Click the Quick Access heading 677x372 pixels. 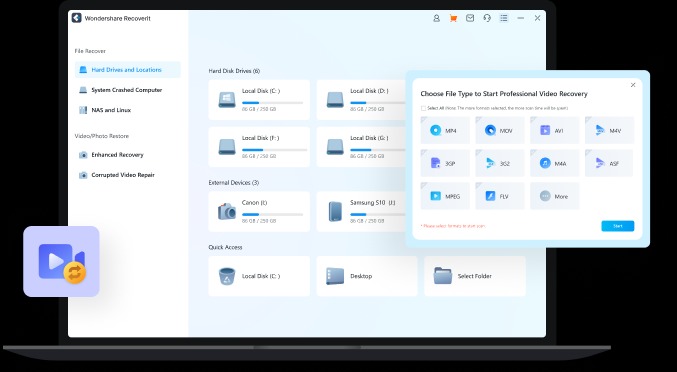225,247
